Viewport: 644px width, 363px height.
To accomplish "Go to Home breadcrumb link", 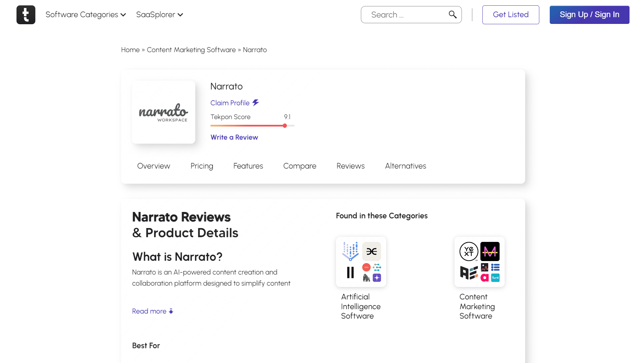I will [x=130, y=50].
